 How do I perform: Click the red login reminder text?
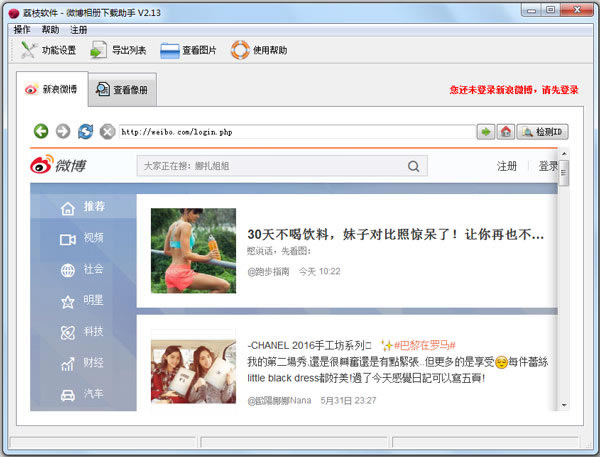coord(514,90)
